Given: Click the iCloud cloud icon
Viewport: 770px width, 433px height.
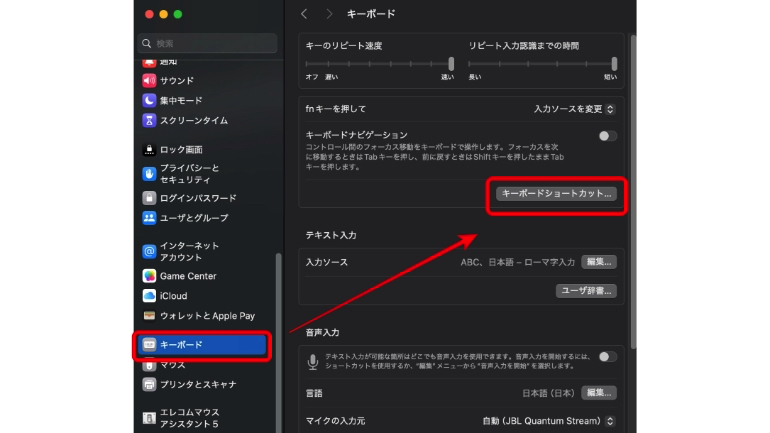Looking at the screenshot, I should [149, 296].
